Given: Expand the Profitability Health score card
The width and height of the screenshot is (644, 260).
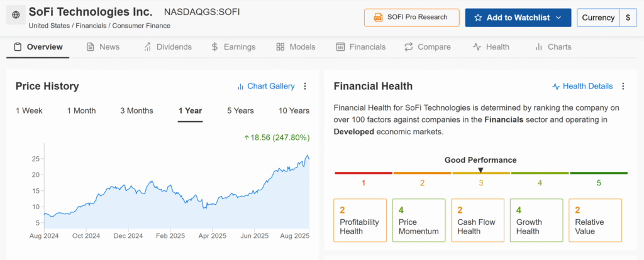Looking at the screenshot, I should 360,220.
